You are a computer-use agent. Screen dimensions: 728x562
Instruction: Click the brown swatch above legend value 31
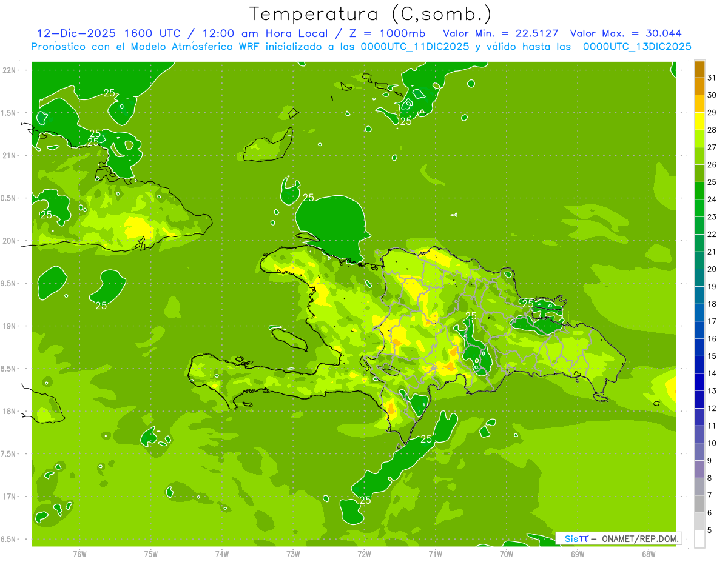click(x=699, y=69)
